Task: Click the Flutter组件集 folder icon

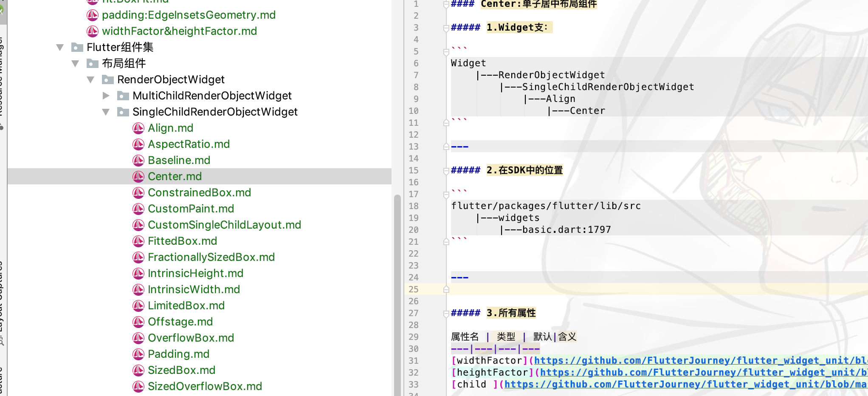Action: [x=77, y=47]
